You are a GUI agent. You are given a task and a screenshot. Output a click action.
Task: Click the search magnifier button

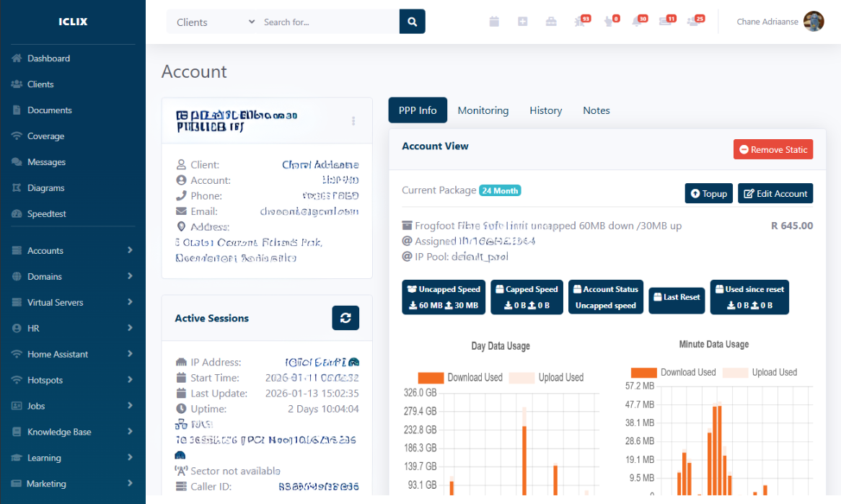(x=412, y=22)
